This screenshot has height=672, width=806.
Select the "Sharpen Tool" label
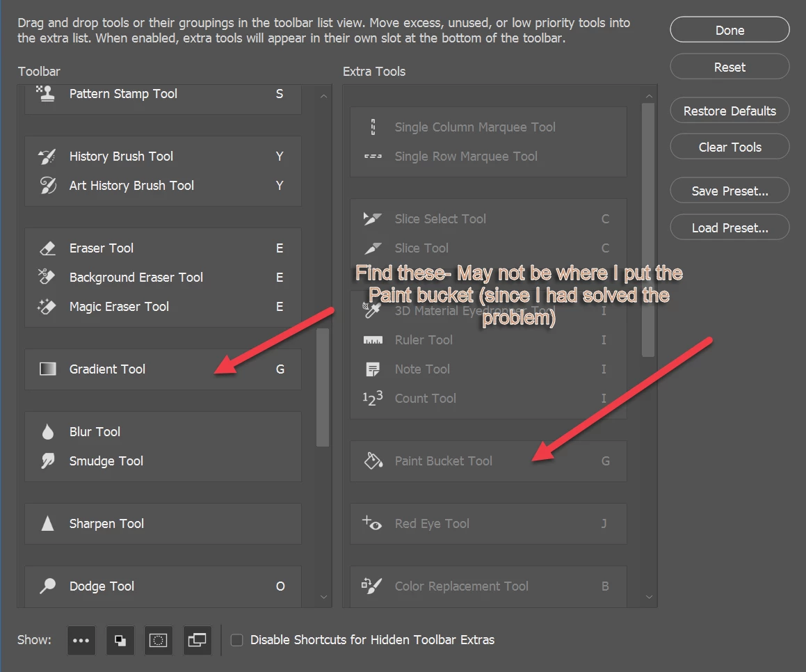pyautogui.click(x=107, y=524)
